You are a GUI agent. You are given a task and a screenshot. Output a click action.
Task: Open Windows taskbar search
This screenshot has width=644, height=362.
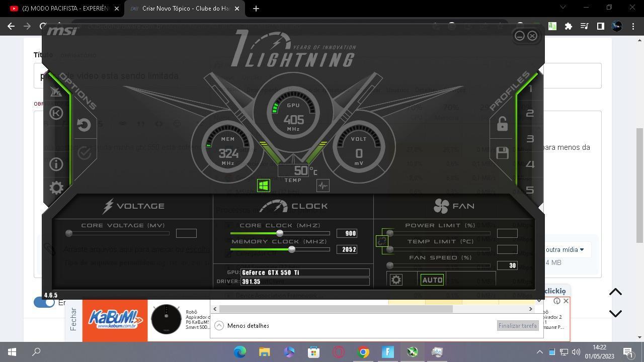point(36,352)
